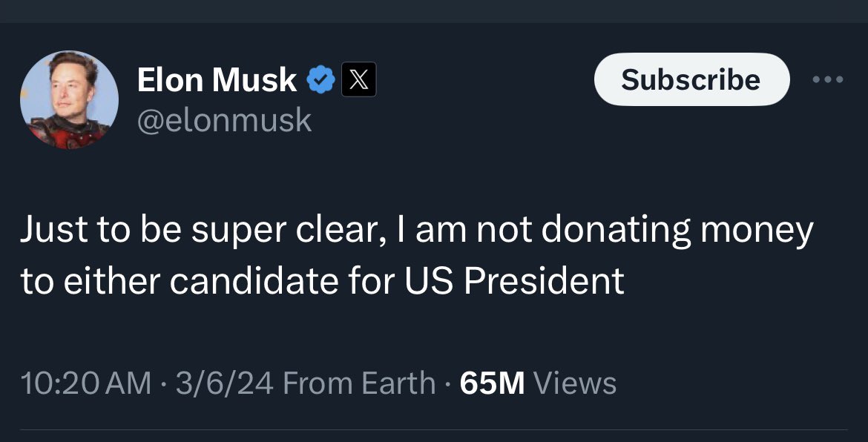Click the word "Earth" in the metadata line

[398, 383]
